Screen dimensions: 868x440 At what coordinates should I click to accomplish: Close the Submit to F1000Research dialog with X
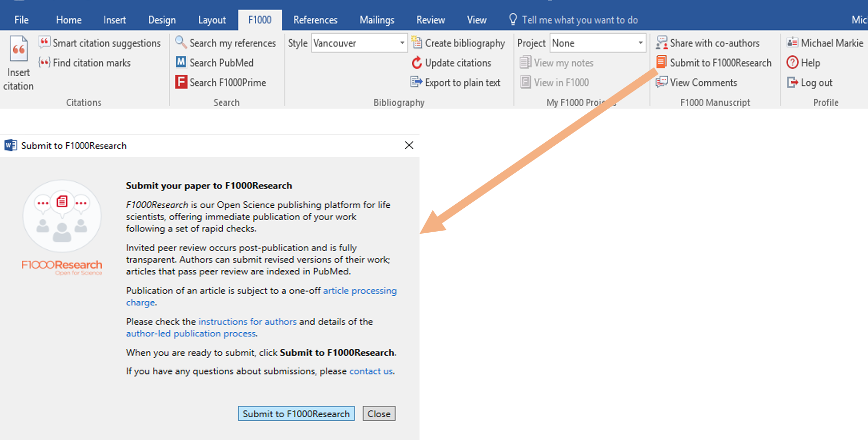click(x=409, y=145)
